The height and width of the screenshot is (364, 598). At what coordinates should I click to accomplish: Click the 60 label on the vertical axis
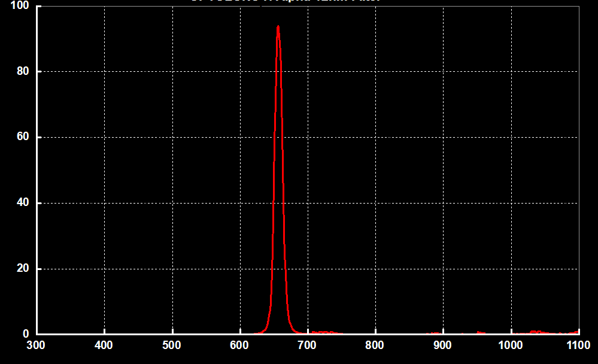point(23,136)
